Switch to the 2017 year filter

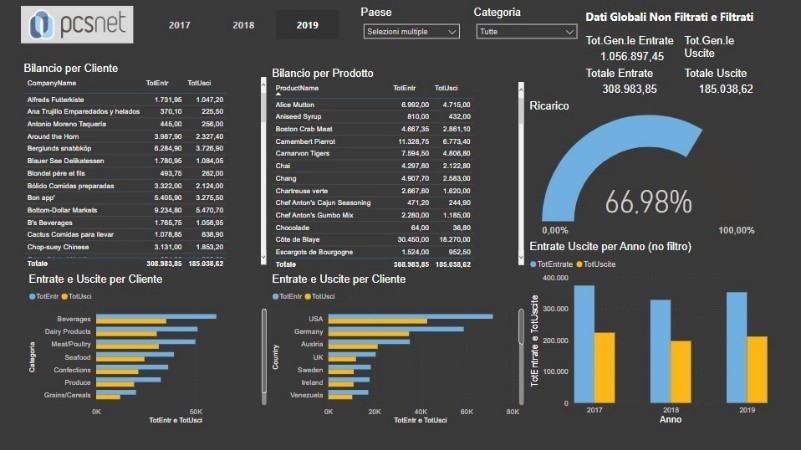(x=179, y=24)
